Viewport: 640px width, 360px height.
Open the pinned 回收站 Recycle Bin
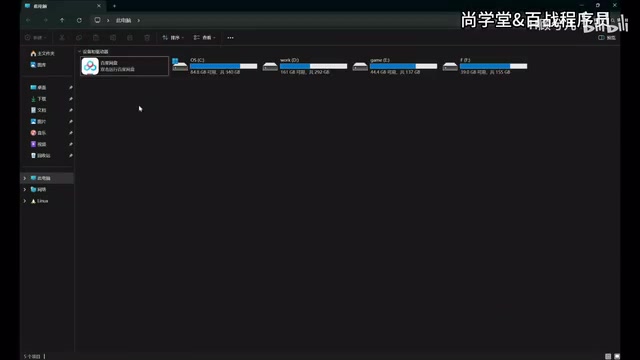tap(40, 156)
